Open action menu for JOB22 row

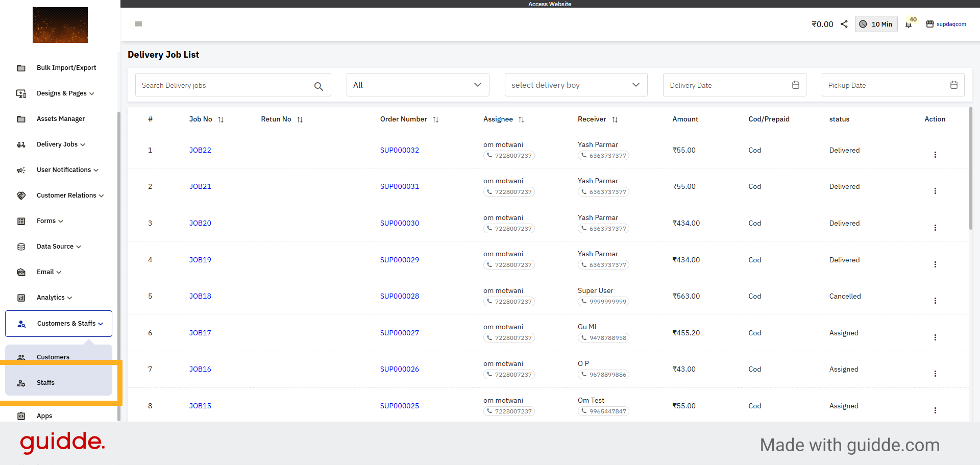pyautogui.click(x=935, y=155)
